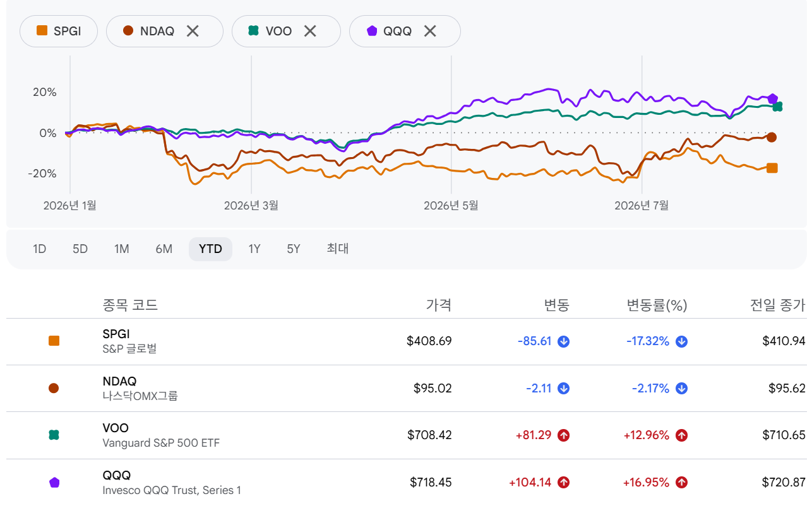This screenshot has height=506, width=812.
Task: Select the NDAQ comparison chip
Action: coord(165,31)
